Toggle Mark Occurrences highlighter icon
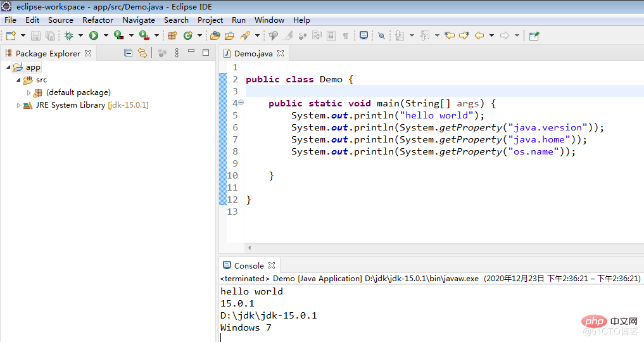 289,35
